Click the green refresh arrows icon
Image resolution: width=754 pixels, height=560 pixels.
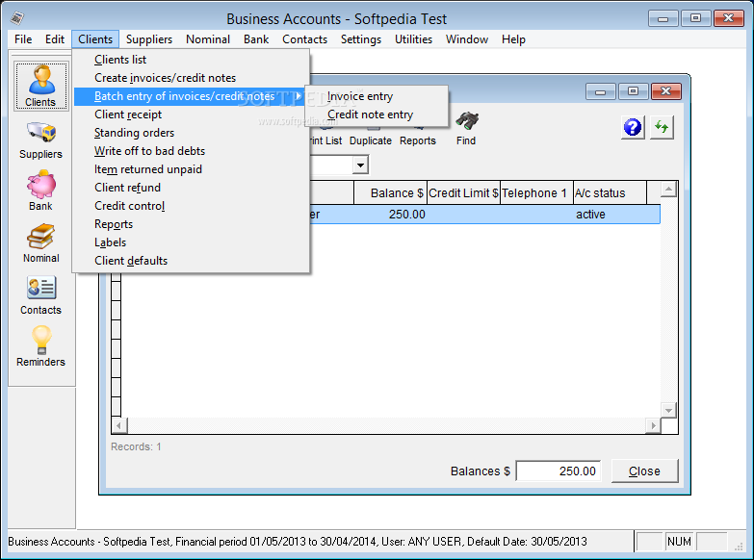[662, 127]
